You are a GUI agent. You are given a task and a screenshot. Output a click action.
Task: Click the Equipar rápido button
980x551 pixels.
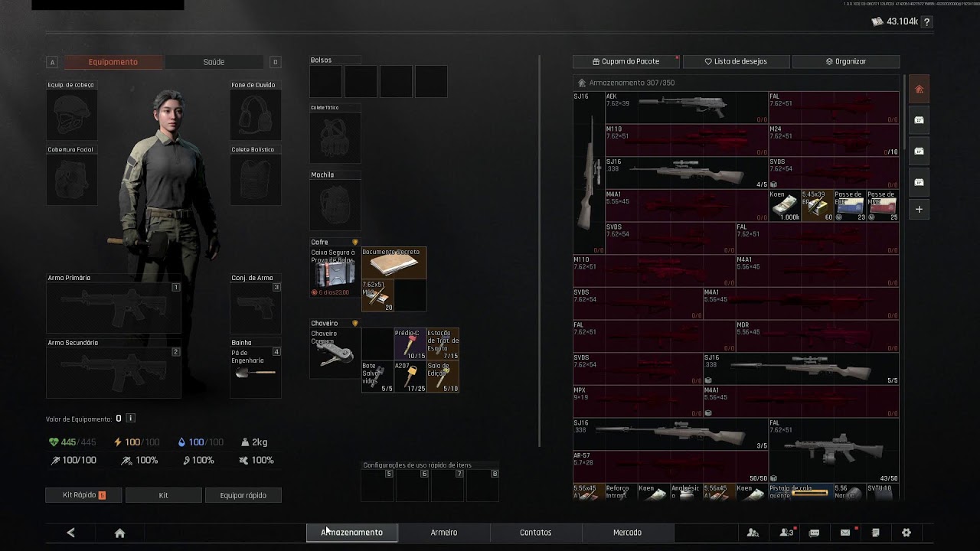243,495
